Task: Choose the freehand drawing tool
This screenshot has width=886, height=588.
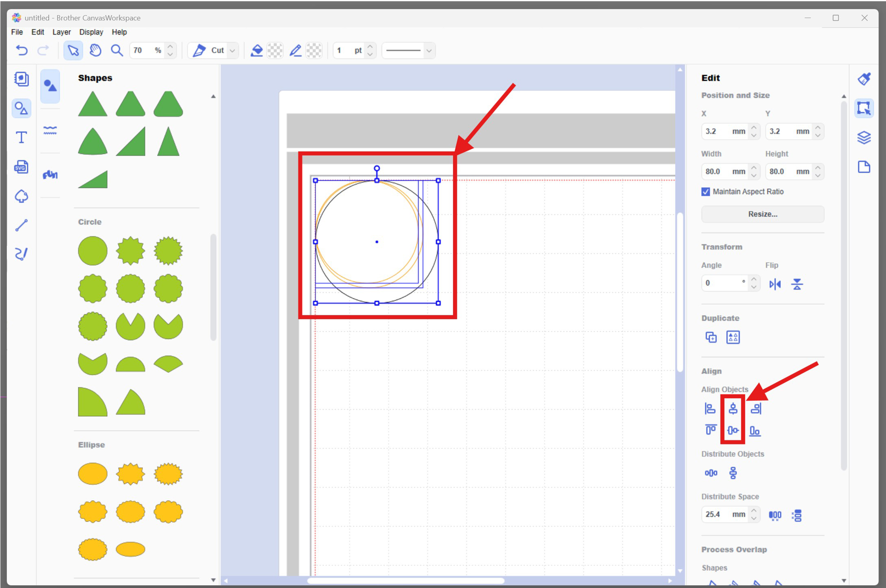Action: click(x=21, y=254)
